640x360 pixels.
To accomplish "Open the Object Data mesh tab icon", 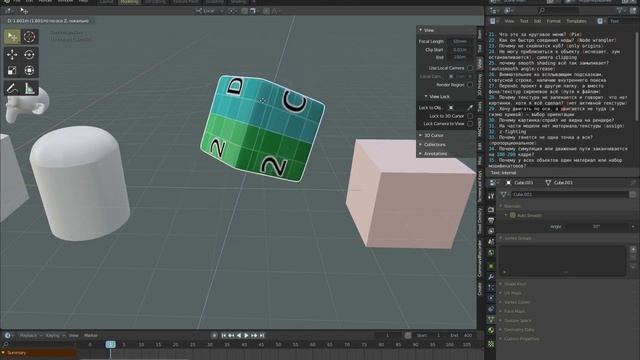I will [491, 320].
